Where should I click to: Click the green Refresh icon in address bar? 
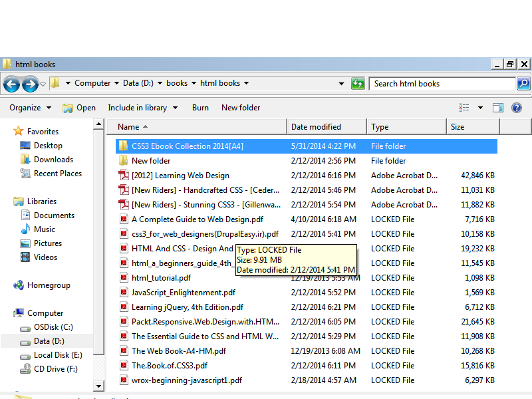point(358,84)
